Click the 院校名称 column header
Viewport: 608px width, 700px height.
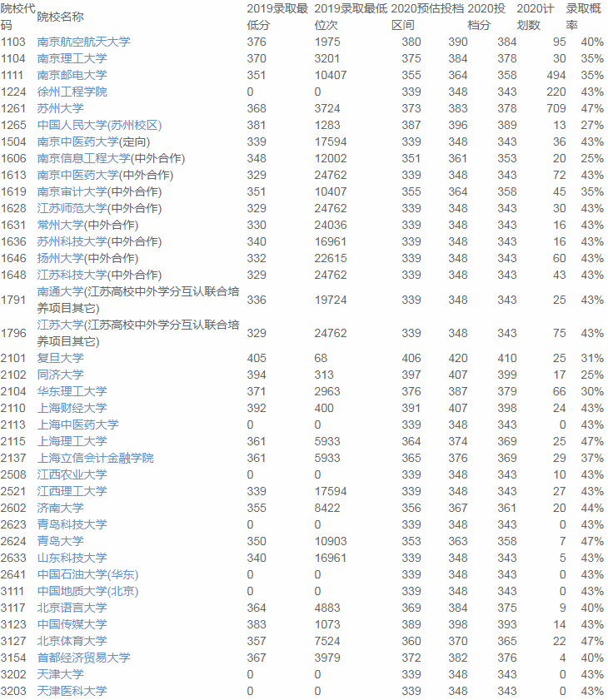[x=60, y=17]
